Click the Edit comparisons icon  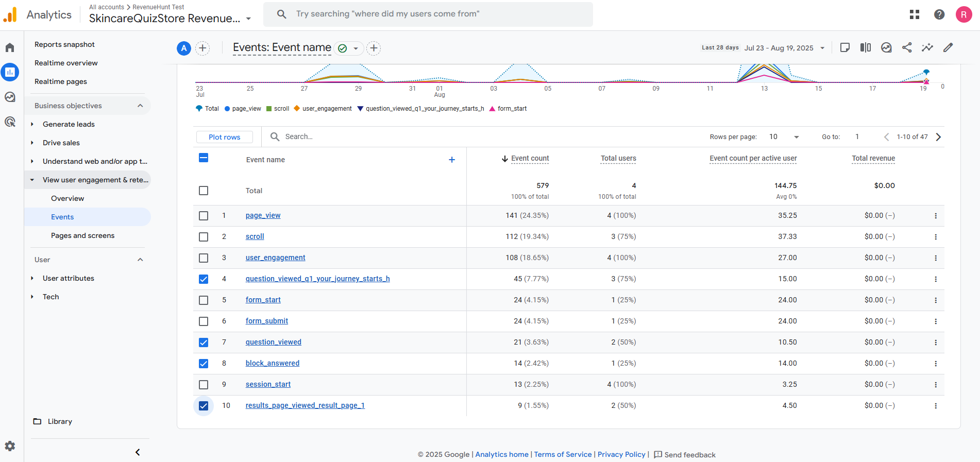[x=866, y=47]
